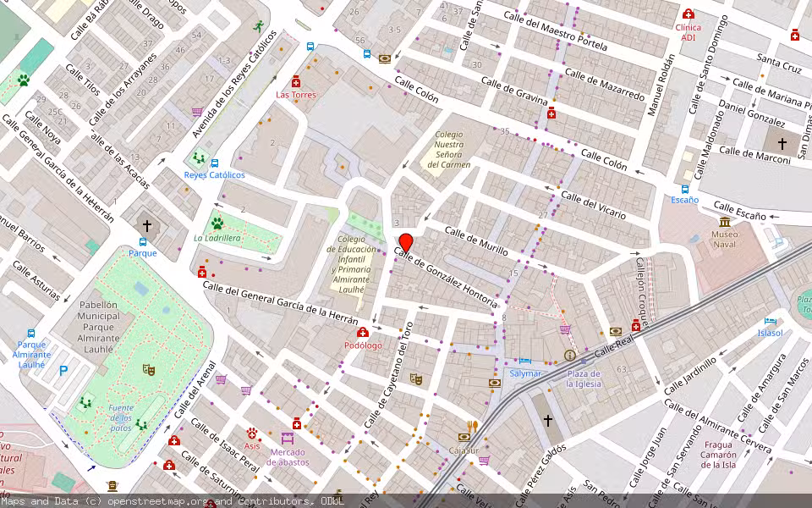Select the dog park icon at top left
This screenshot has height=508, width=812.
pos(23,80)
